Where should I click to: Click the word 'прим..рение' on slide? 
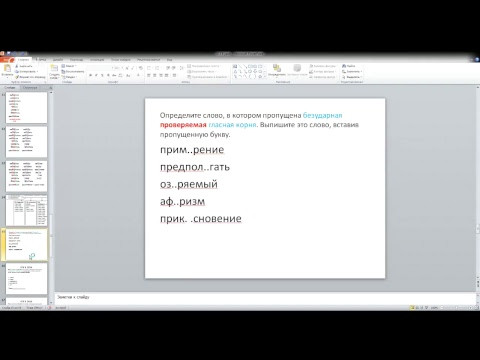192,150
